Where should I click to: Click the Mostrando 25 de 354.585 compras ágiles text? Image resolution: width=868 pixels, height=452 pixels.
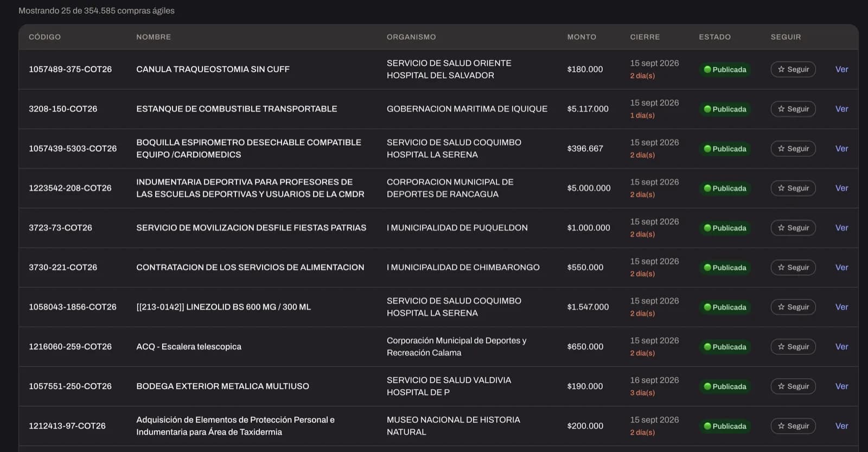97,10
